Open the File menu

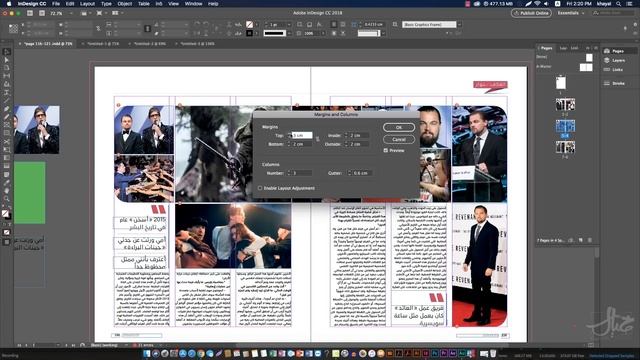coord(56,4)
